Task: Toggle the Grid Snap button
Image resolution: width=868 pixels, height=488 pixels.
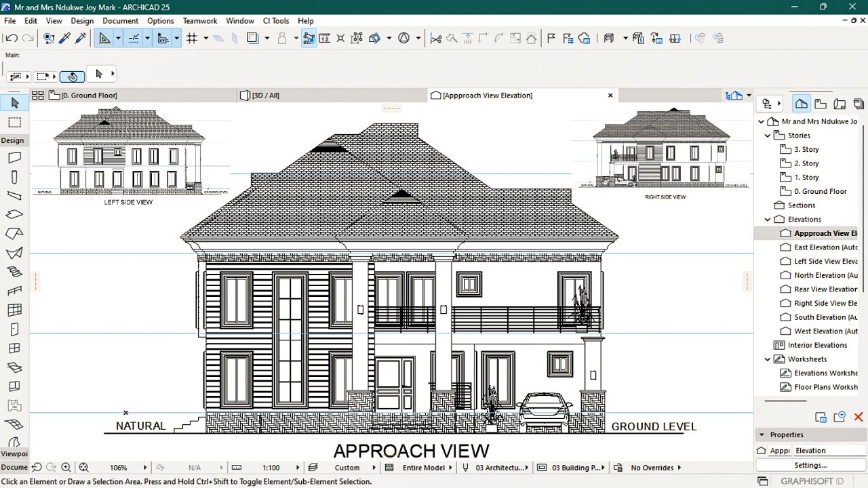Action: point(192,39)
